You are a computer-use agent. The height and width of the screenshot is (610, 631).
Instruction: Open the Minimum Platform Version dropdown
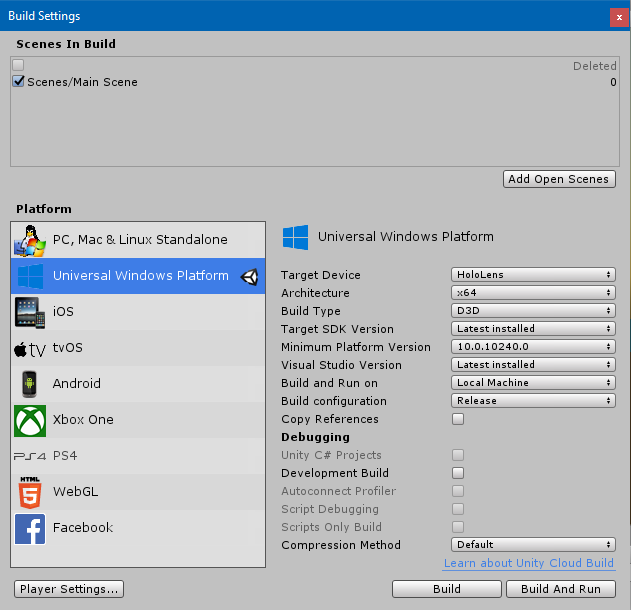click(x=533, y=346)
